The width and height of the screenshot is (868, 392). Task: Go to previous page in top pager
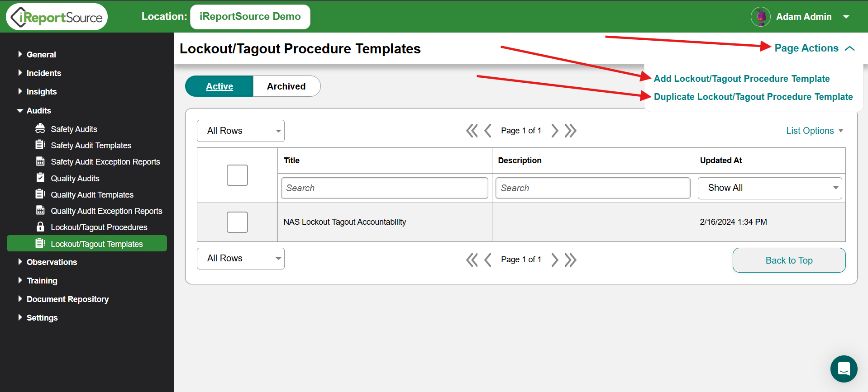[x=488, y=131]
